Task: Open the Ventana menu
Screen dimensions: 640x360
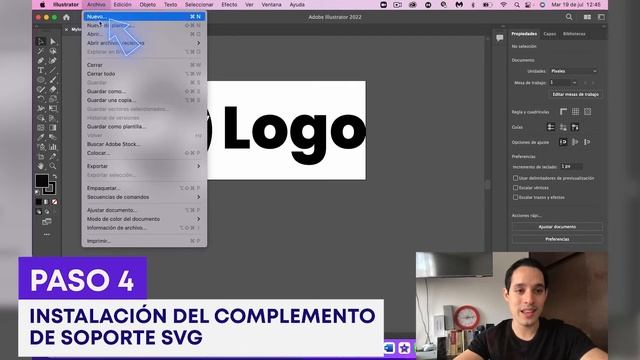Action: coord(271,5)
